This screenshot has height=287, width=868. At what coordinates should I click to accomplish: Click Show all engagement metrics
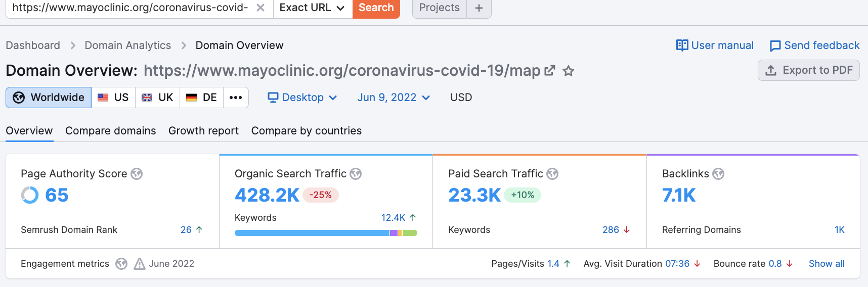827,264
